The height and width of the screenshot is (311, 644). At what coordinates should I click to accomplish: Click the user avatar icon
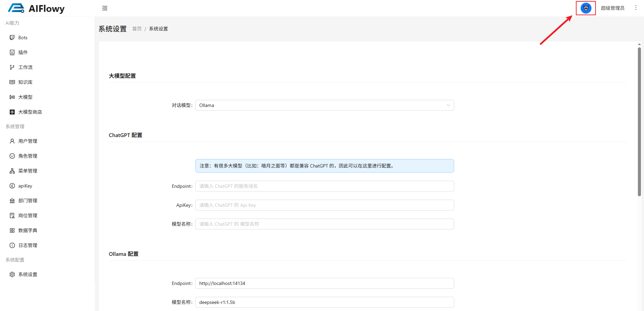pyautogui.click(x=586, y=8)
